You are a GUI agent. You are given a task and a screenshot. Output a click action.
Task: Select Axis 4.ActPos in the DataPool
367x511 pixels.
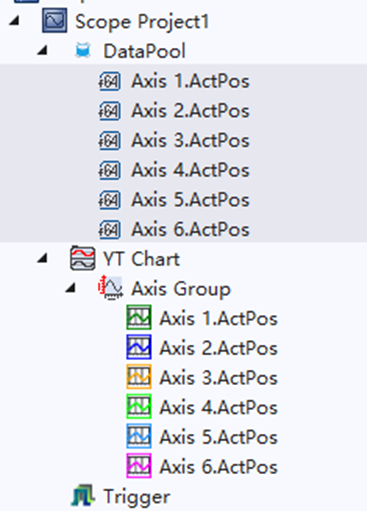tap(183, 170)
